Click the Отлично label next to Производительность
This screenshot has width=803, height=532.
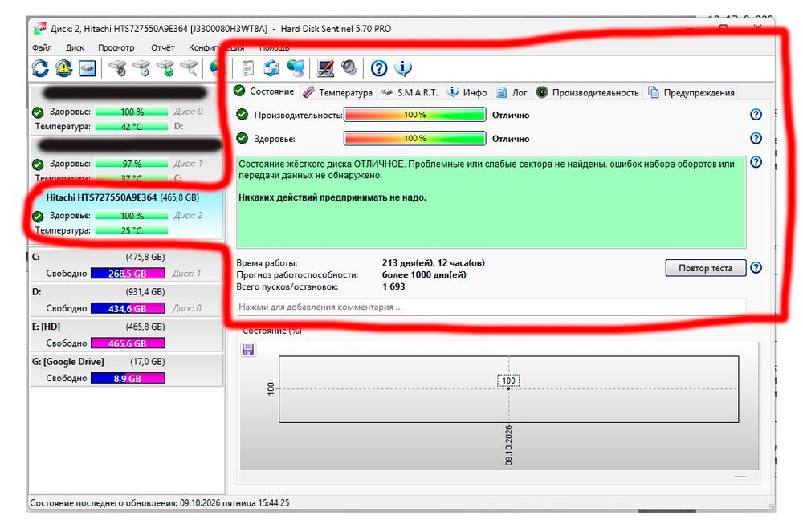(511, 115)
